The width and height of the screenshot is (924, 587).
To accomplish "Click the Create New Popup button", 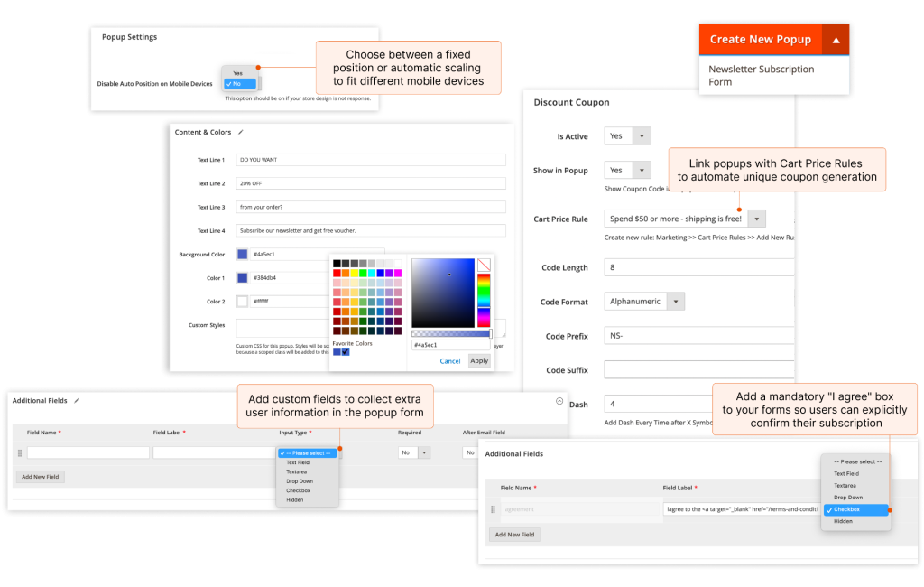I will 760,40.
